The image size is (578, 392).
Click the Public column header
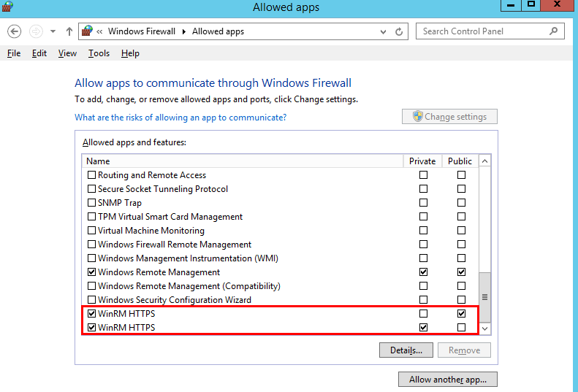[x=460, y=161]
